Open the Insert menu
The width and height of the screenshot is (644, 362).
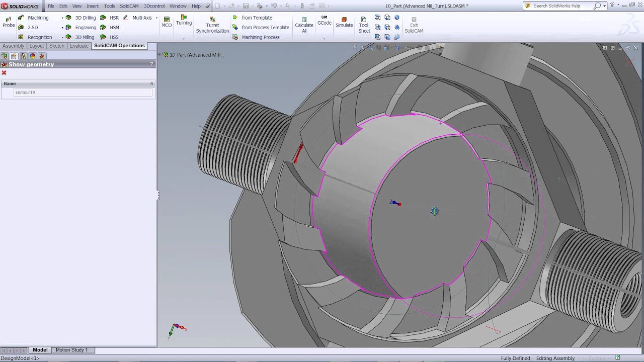click(x=93, y=6)
